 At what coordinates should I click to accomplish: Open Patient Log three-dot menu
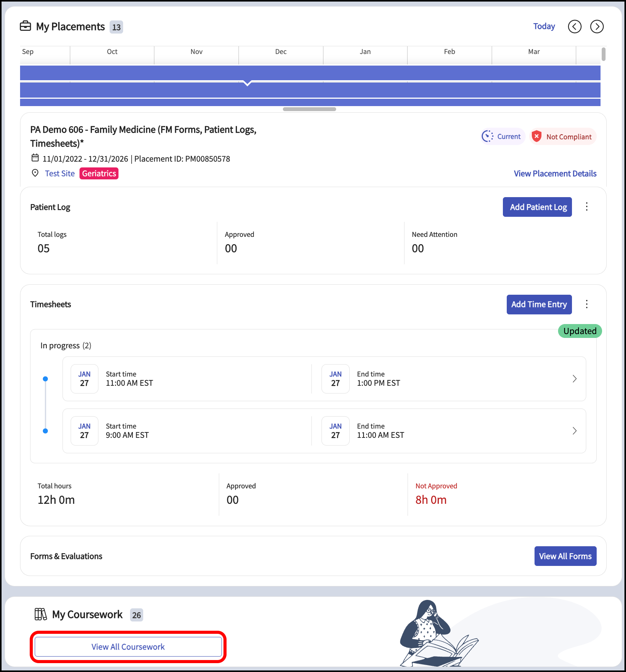(x=587, y=207)
